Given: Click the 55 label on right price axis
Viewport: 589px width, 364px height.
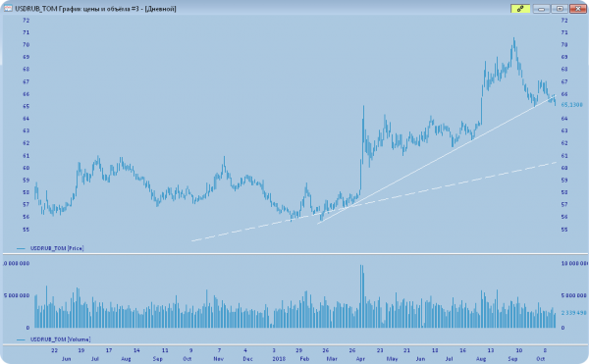Looking at the screenshot, I should pyautogui.click(x=564, y=229).
